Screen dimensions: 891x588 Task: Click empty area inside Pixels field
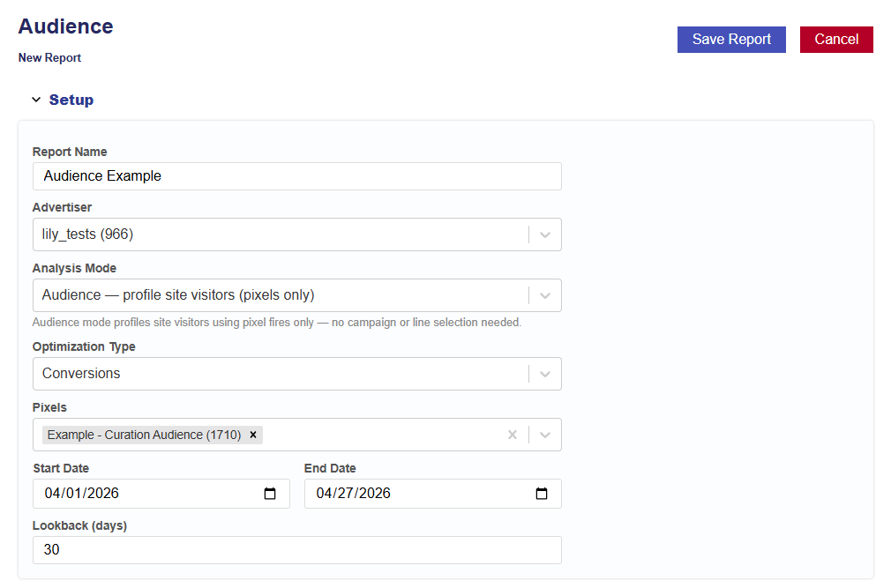379,435
